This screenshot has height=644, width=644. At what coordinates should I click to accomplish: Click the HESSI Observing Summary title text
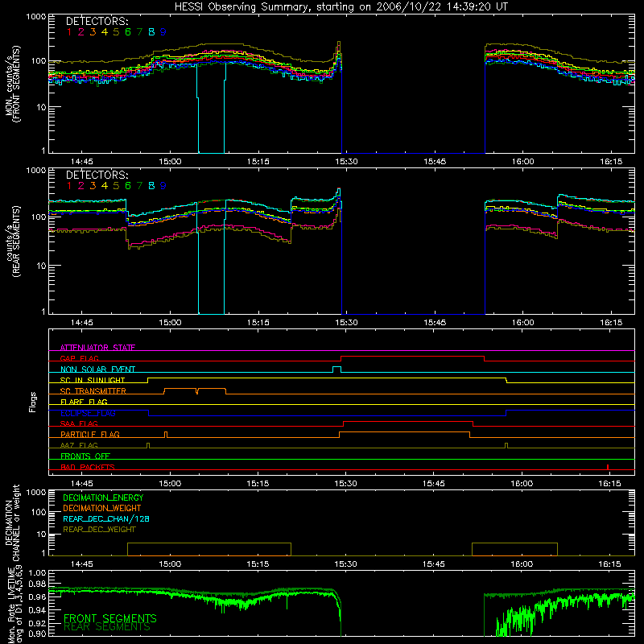[341, 7]
